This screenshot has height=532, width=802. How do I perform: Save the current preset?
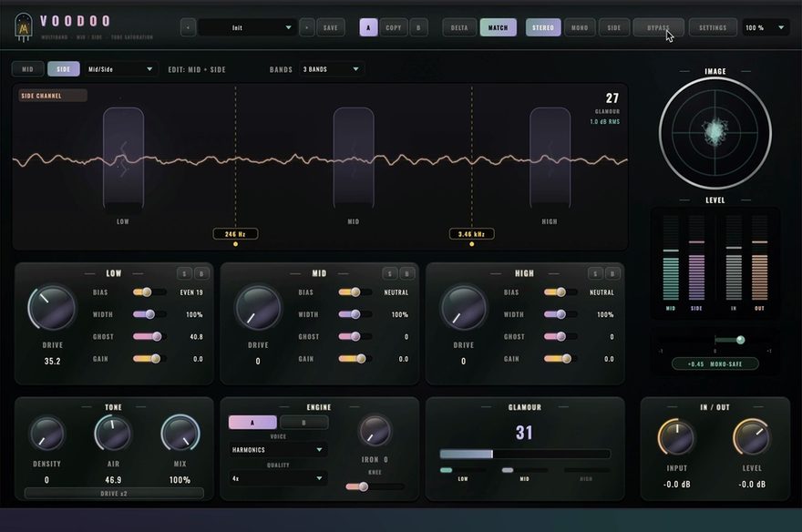(x=331, y=27)
